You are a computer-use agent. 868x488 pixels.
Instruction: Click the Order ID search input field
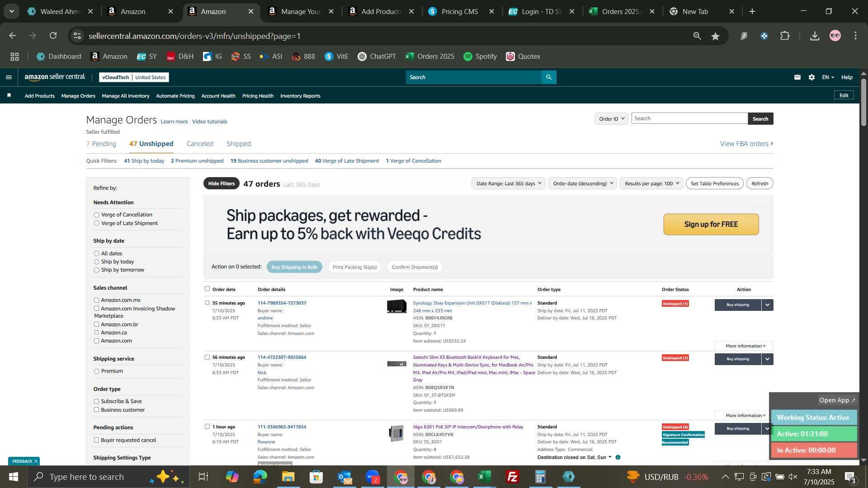pos(689,118)
